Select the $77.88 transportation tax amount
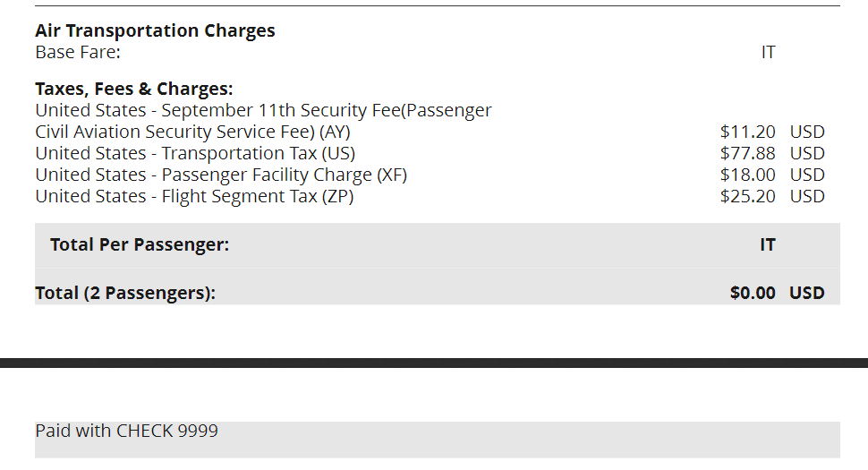This screenshot has height=470, width=868. (x=748, y=153)
